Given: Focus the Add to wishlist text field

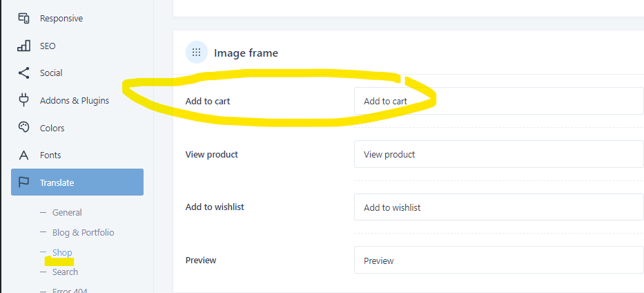Looking at the screenshot, I should 499,207.
